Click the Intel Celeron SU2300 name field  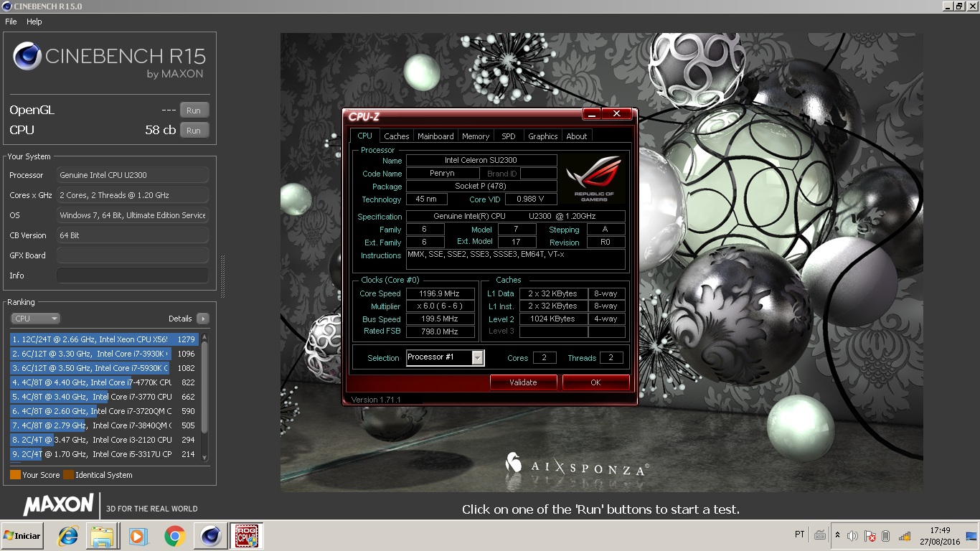tap(481, 161)
